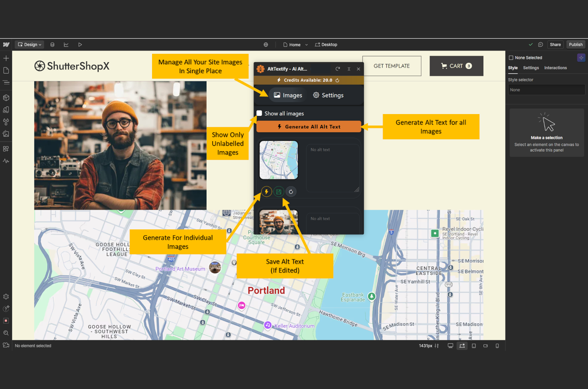Click the GET TEMPLATE button
Image resolution: width=588 pixels, height=389 pixels.
(x=392, y=66)
